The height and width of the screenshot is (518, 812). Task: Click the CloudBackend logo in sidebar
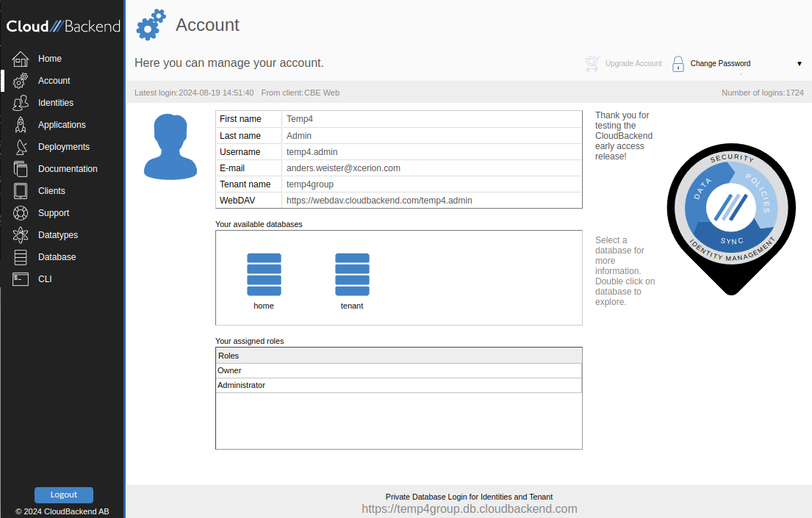pos(63,26)
